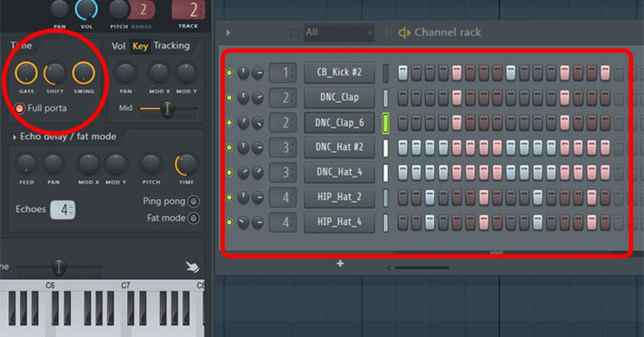The height and width of the screenshot is (337, 644).
Task: Adjust the GATE knob in Time section
Action: [26, 73]
